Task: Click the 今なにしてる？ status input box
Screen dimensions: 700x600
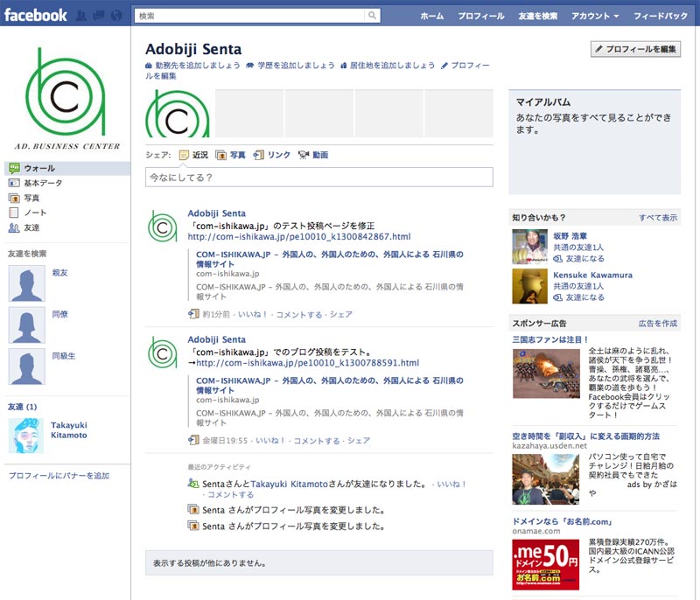Action: click(x=319, y=177)
